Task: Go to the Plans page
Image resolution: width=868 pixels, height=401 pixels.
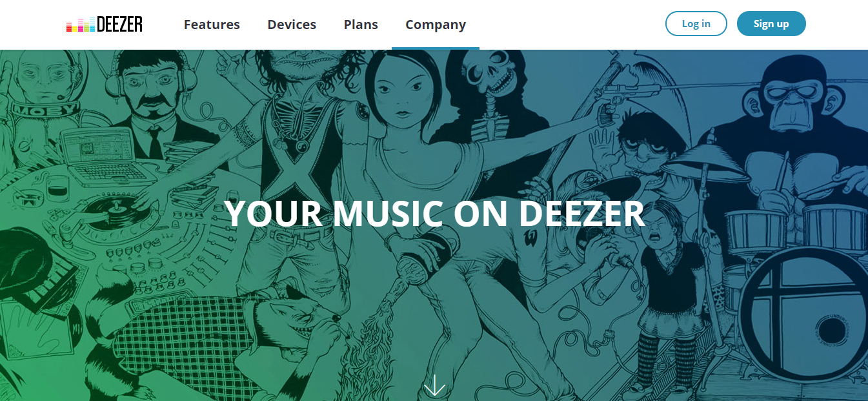Action: click(x=361, y=25)
